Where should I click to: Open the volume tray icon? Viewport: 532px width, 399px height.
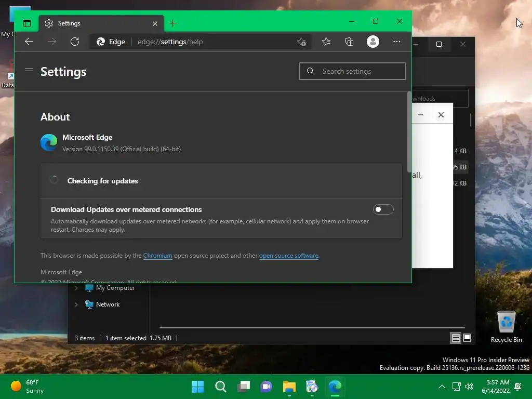[469, 387]
